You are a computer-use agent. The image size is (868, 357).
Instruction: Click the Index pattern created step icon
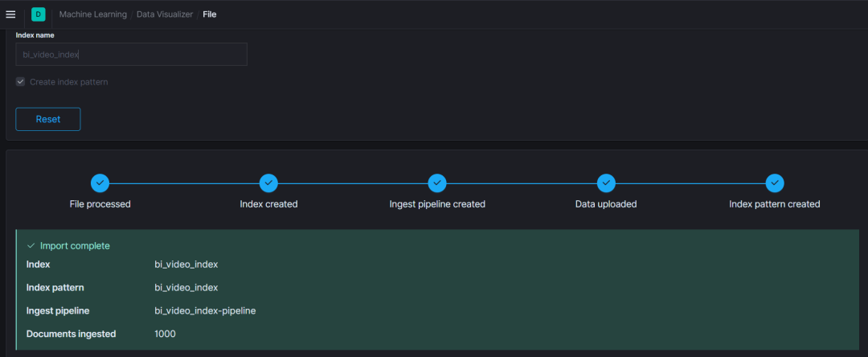(775, 183)
